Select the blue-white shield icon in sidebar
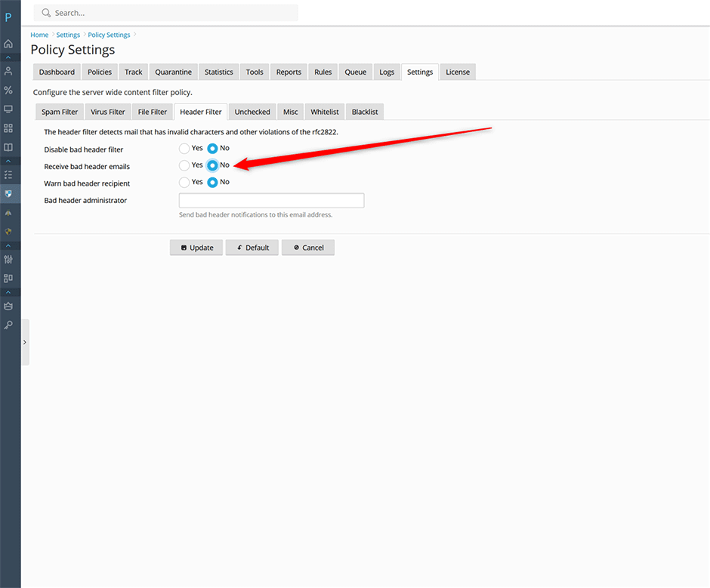The width and height of the screenshot is (710, 588). click(x=8, y=194)
